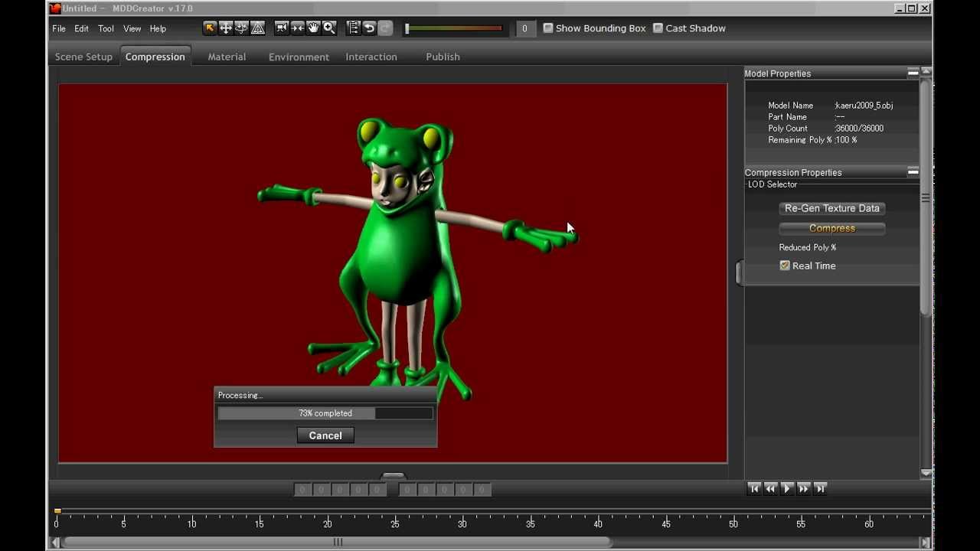This screenshot has width=980, height=551.
Task: Select the move (four-arrow) tool
Action: (x=226, y=28)
